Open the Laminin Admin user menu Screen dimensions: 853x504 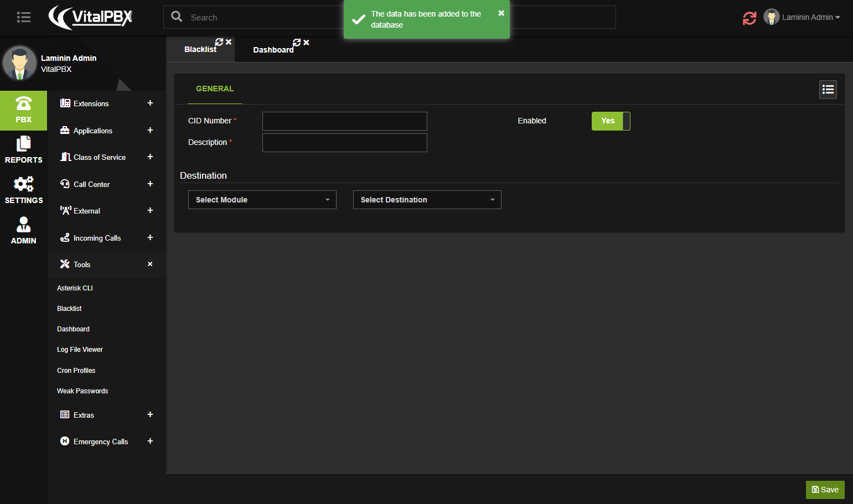(802, 17)
